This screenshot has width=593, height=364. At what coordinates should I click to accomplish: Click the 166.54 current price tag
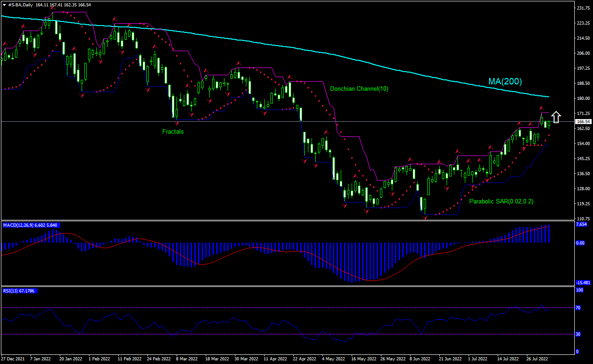coord(583,122)
